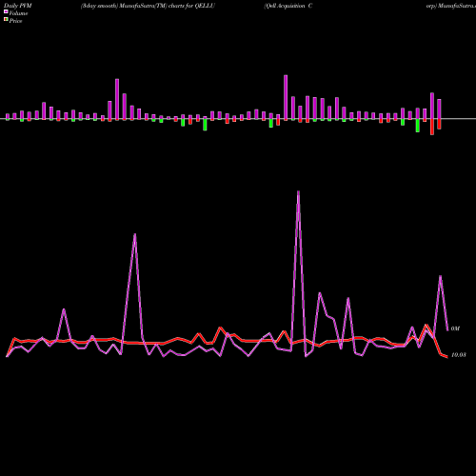Click the Volume legend color swatch
The width and height of the screenshot is (476, 476).
(x=6, y=11)
